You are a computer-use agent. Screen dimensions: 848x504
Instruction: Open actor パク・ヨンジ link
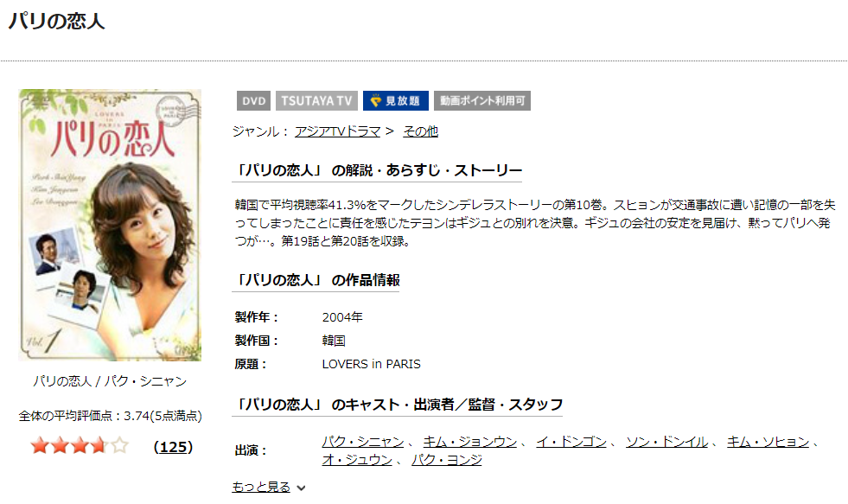point(446,460)
